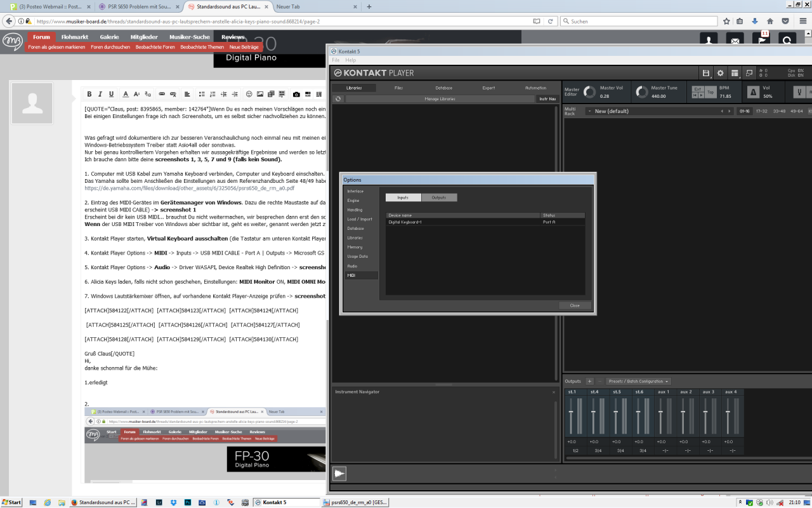Image resolution: width=812 pixels, height=508 pixels.
Task: Click Kontakt minimize rack view icon
Action: (x=749, y=73)
